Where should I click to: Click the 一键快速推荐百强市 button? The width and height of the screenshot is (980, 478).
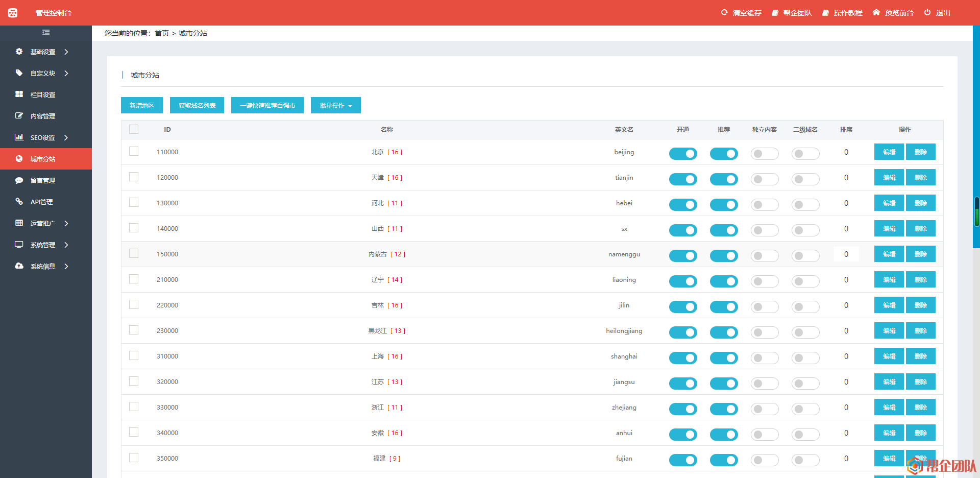pos(267,105)
